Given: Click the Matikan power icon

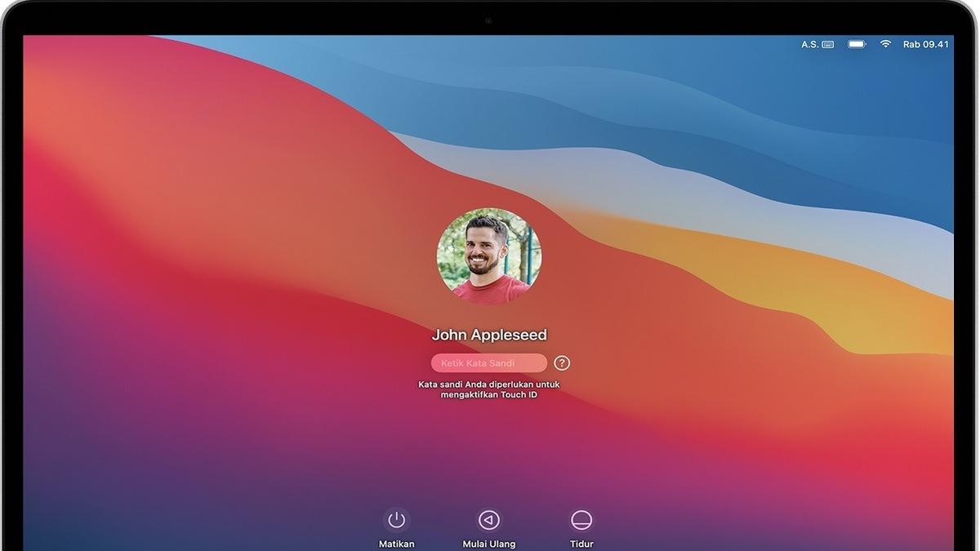Looking at the screenshot, I should [x=397, y=520].
